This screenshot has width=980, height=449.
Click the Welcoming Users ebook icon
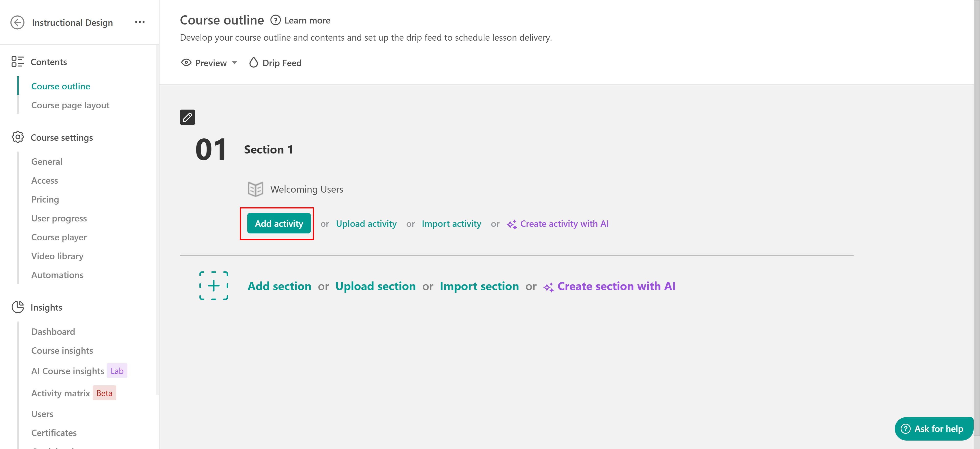tap(255, 189)
